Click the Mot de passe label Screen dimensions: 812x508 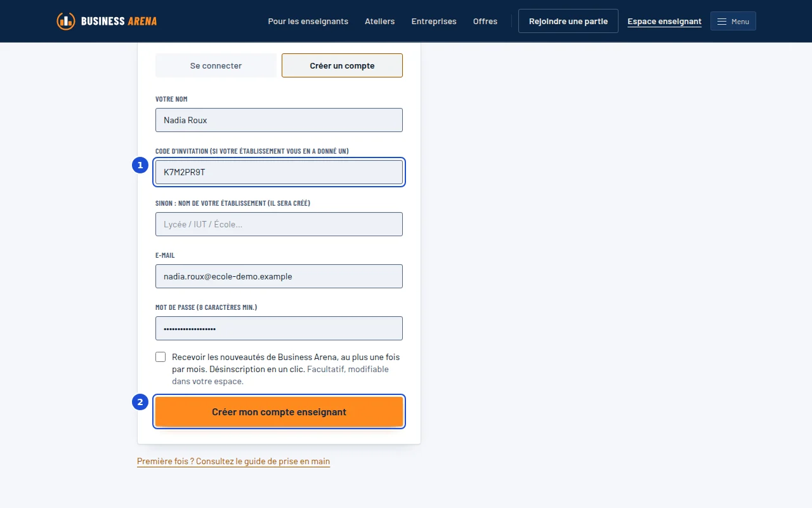coord(206,307)
